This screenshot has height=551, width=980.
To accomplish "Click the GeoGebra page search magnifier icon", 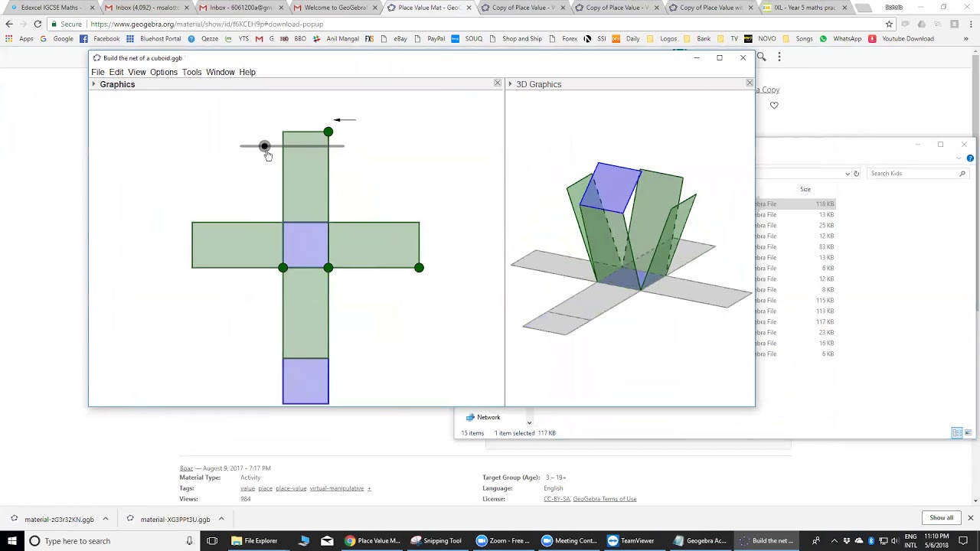I will (761, 57).
